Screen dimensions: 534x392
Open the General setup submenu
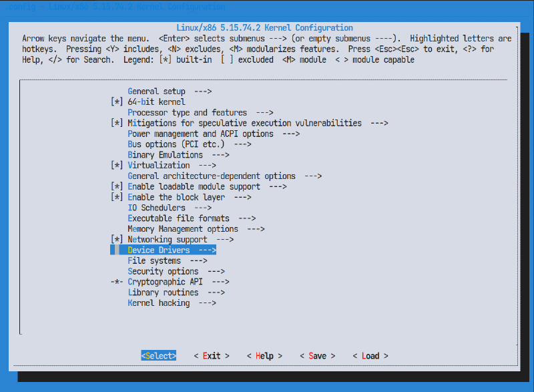point(169,91)
